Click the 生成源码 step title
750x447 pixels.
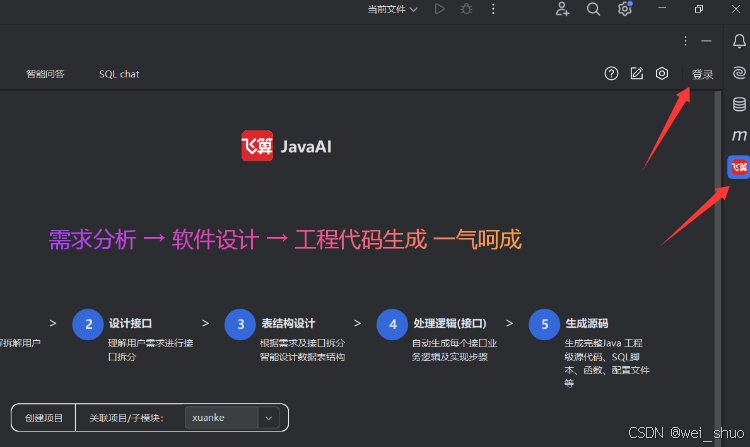tap(587, 324)
